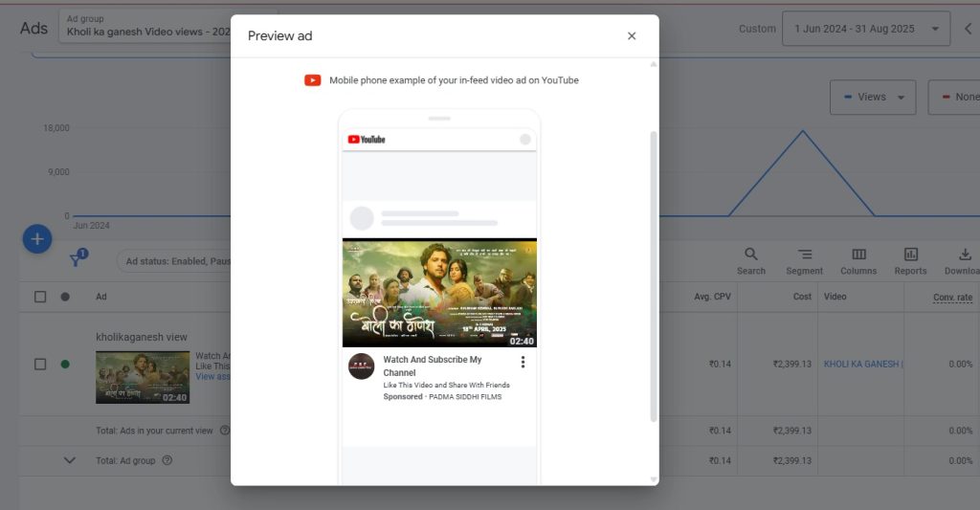
Task: Open the 'View ass...' link in the ad row
Action: pyautogui.click(x=213, y=376)
